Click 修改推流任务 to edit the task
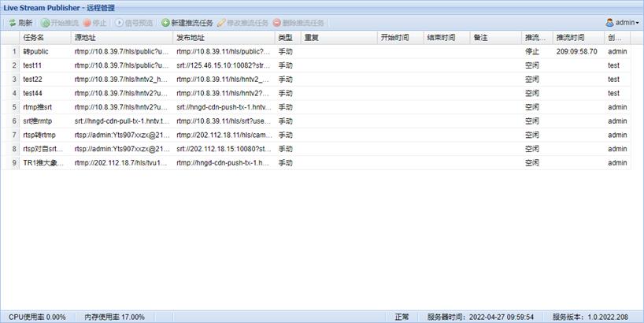The width and height of the screenshot is (644, 323). (x=242, y=23)
